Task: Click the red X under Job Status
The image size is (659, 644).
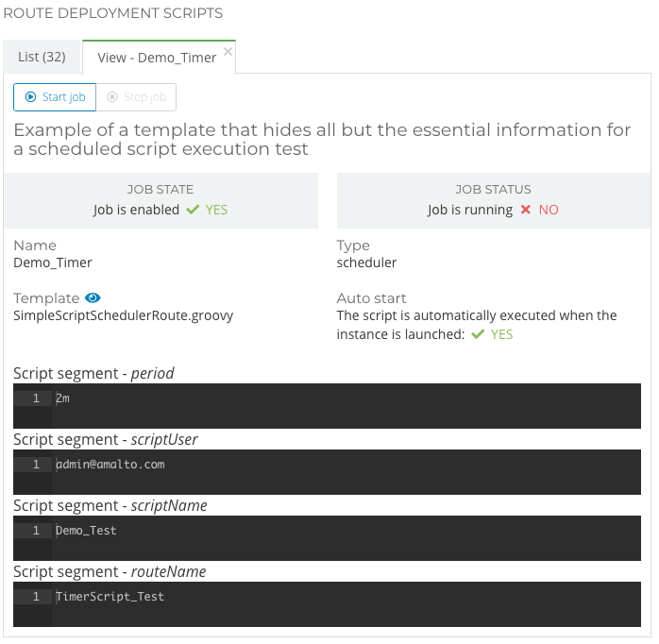Action: click(x=526, y=210)
